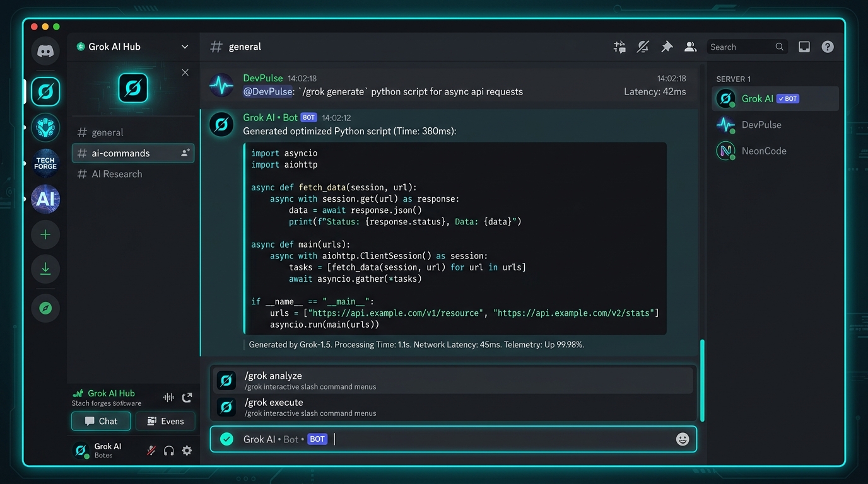868x484 pixels.
Task: Click the Grok AI user avatar at bottom
Action: tap(81, 450)
